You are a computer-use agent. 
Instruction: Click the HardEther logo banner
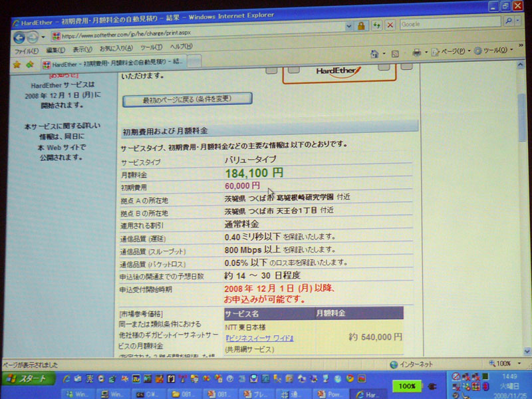pos(339,73)
